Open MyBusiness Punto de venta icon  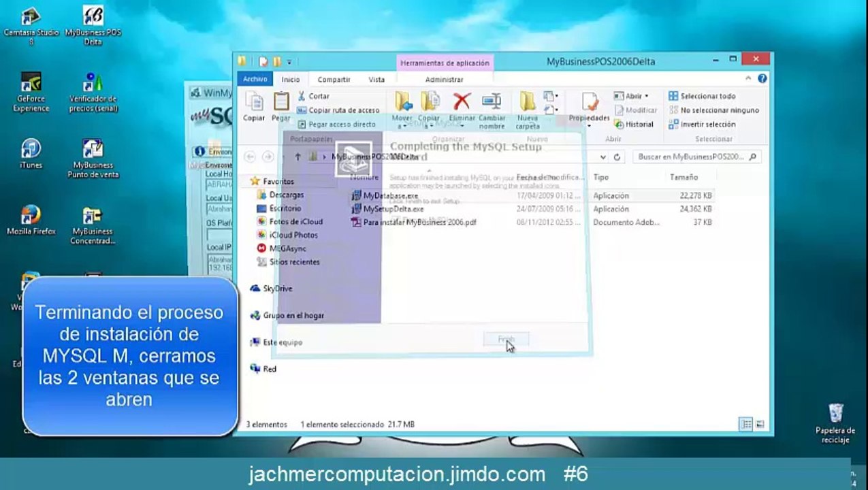[x=93, y=158]
